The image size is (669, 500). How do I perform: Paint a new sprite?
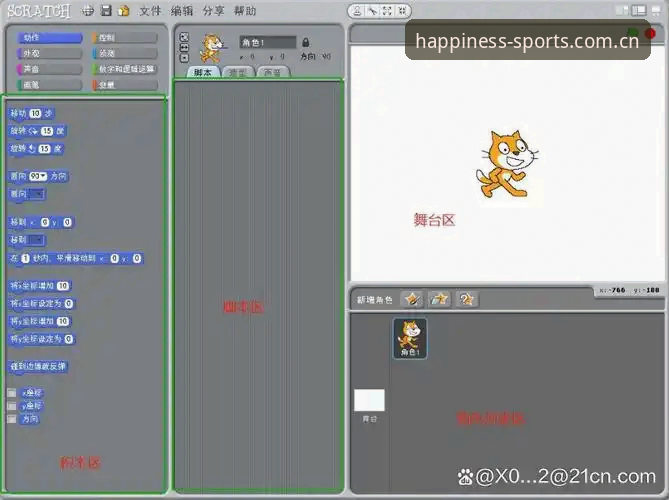tap(412, 299)
